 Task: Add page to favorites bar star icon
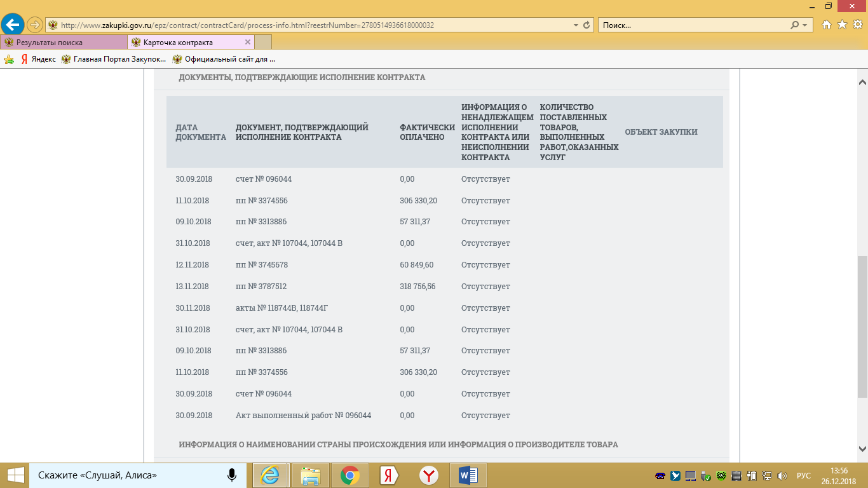[x=9, y=59]
